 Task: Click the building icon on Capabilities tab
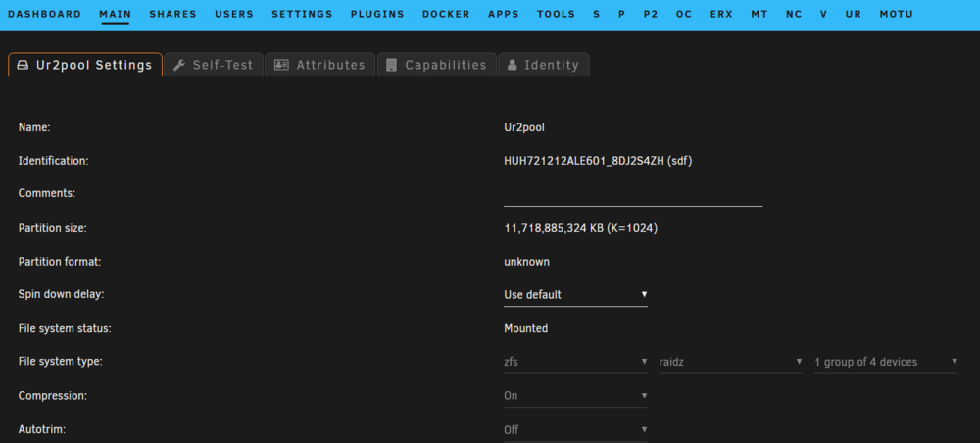pyautogui.click(x=392, y=65)
